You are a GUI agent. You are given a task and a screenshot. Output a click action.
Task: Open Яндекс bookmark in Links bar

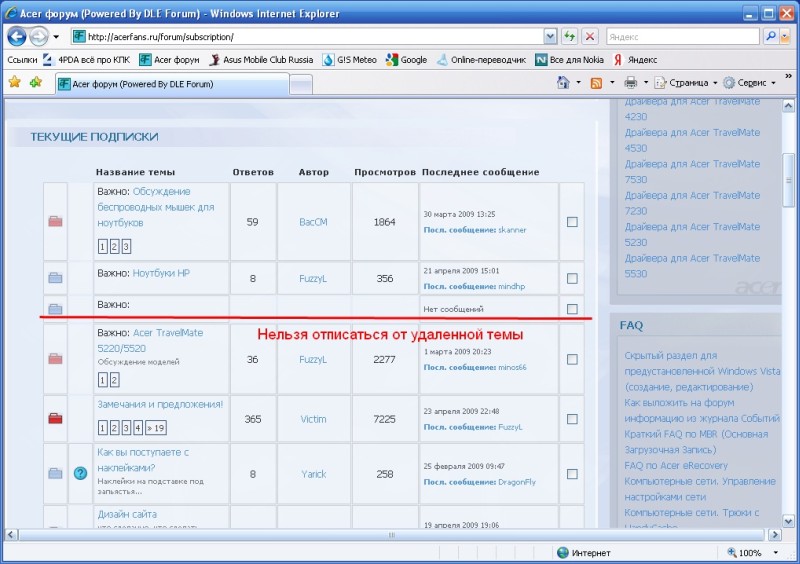(636, 60)
